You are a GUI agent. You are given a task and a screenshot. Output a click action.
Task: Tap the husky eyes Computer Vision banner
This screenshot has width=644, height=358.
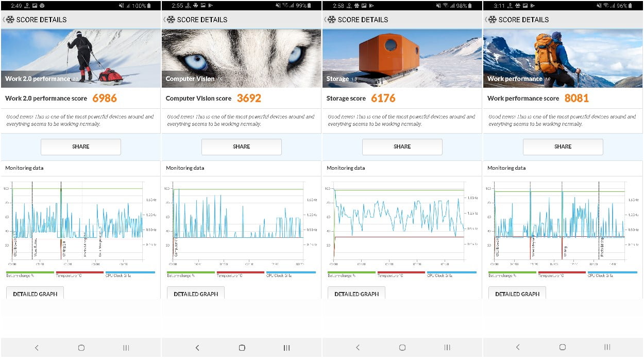pyautogui.click(x=241, y=58)
